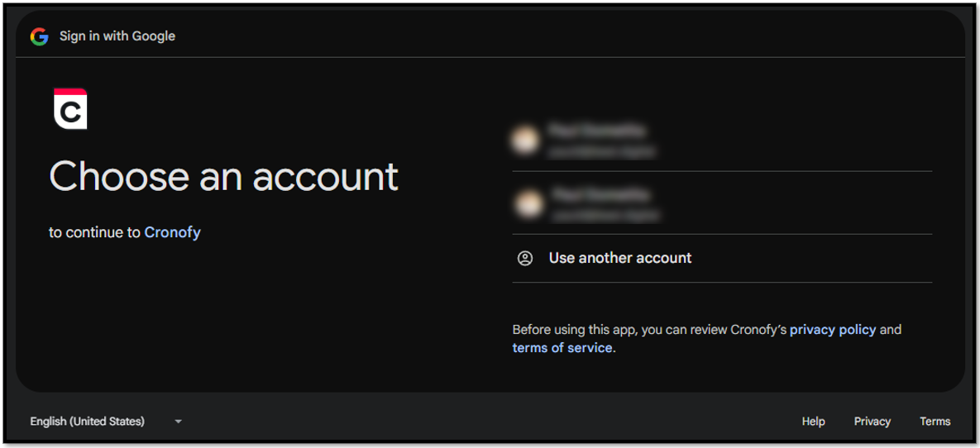Click the Google "G" logo icon
980x448 pixels.
click(40, 36)
